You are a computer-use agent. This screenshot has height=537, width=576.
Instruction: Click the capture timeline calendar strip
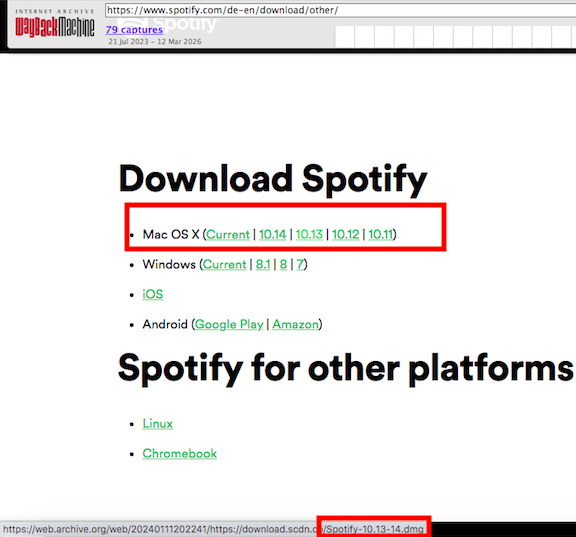[x=455, y=36]
